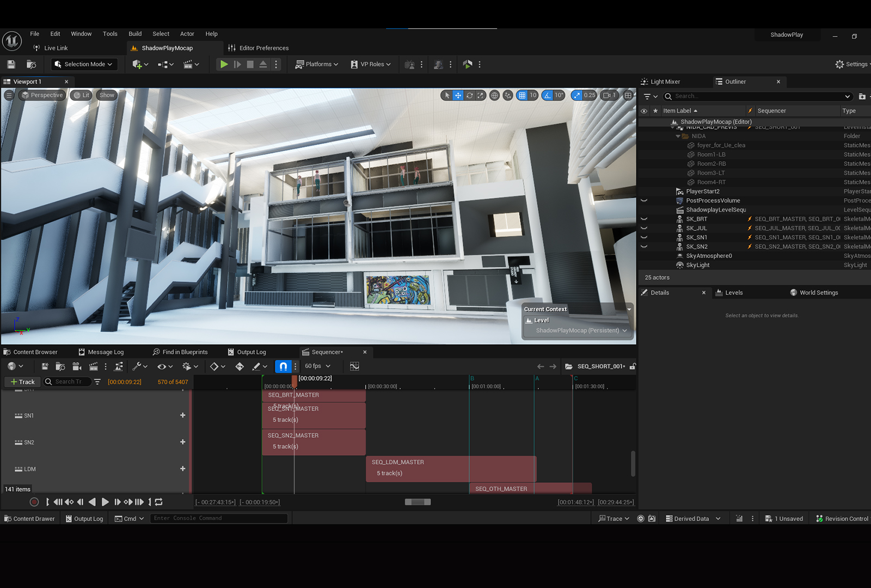Toggle Sequencer snapping magnet button
871x588 pixels.
283,366
